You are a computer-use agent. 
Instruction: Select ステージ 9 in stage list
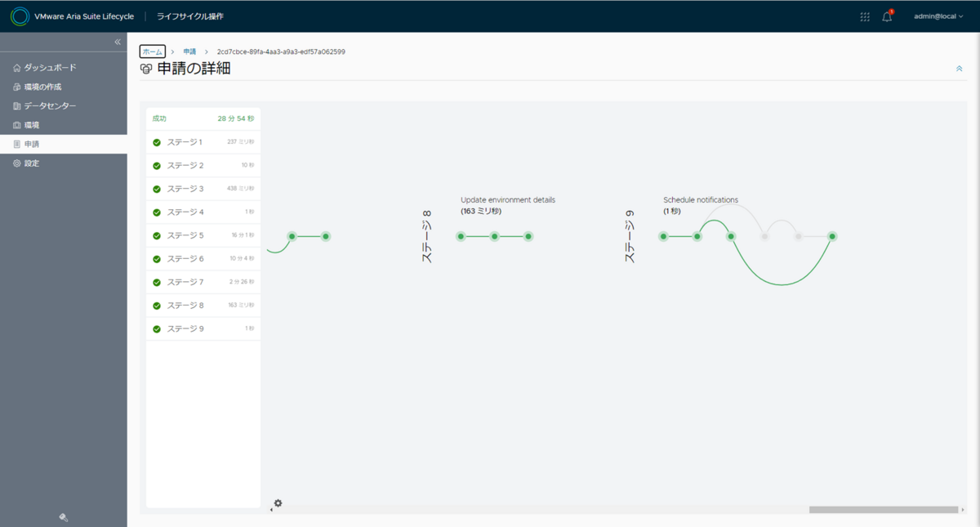(x=203, y=328)
